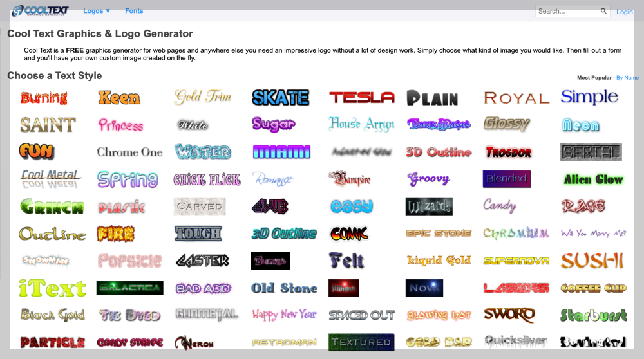The width and height of the screenshot is (644, 359).
Task: Select the Chick Flick style
Action: pos(207,179)
